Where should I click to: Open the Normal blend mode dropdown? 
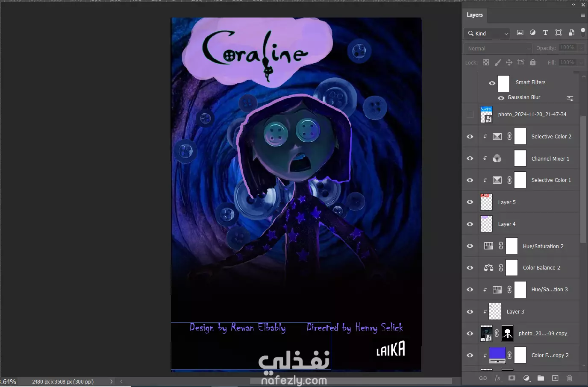pyautogui.click(x=498, y=48)
